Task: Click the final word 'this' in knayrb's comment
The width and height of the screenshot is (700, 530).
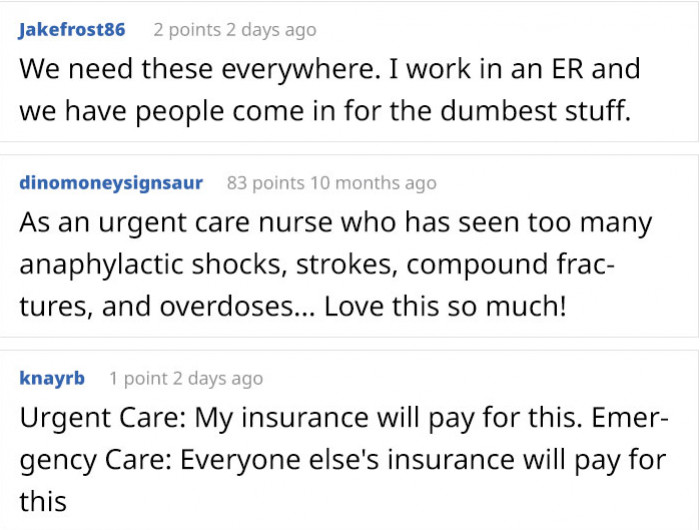Action: [43, 501]
